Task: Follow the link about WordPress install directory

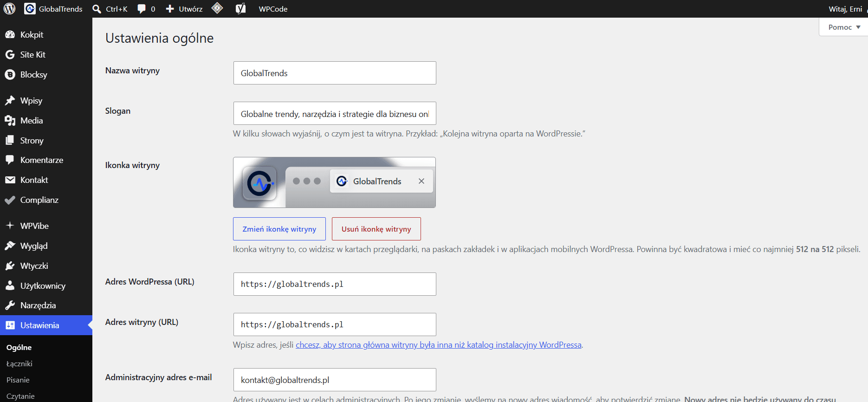Action: click(439, 345)
